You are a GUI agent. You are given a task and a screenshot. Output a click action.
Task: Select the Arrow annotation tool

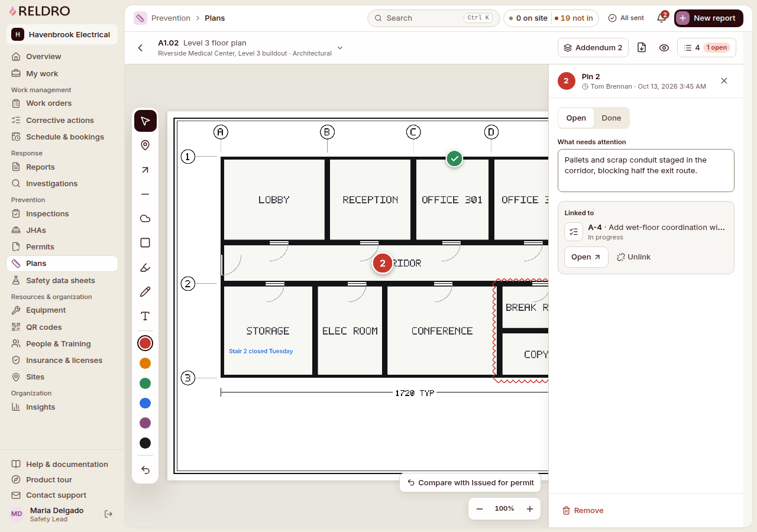tap(145, 170)
